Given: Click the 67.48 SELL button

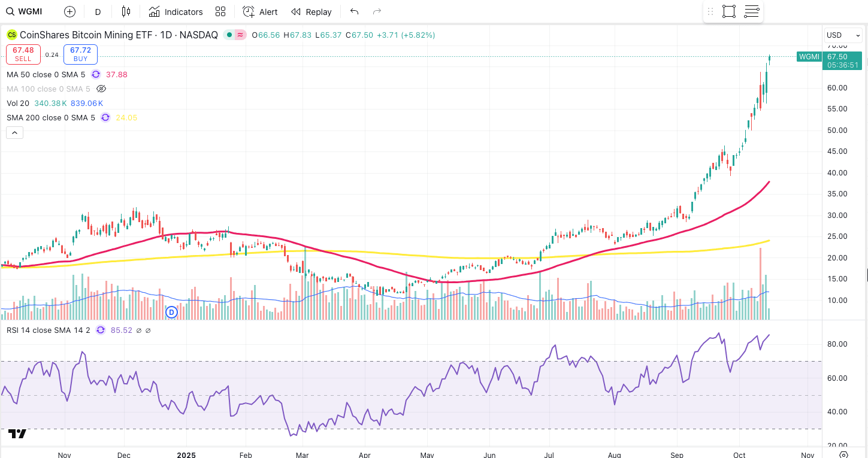Looking at the screenshot, I should pyautogui.click(x=23, y=54).
